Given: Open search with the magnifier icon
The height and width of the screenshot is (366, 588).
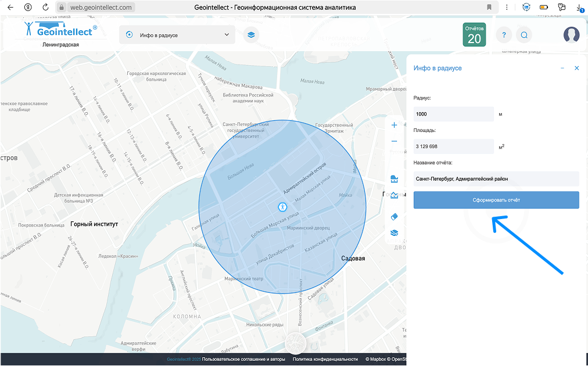Looking at the screenshot, I should 524,35.
